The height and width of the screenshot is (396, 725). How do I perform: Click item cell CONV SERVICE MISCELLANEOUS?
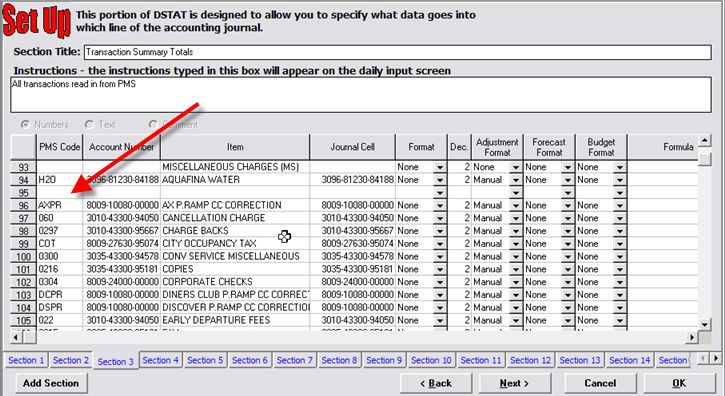tap(235, 256)
